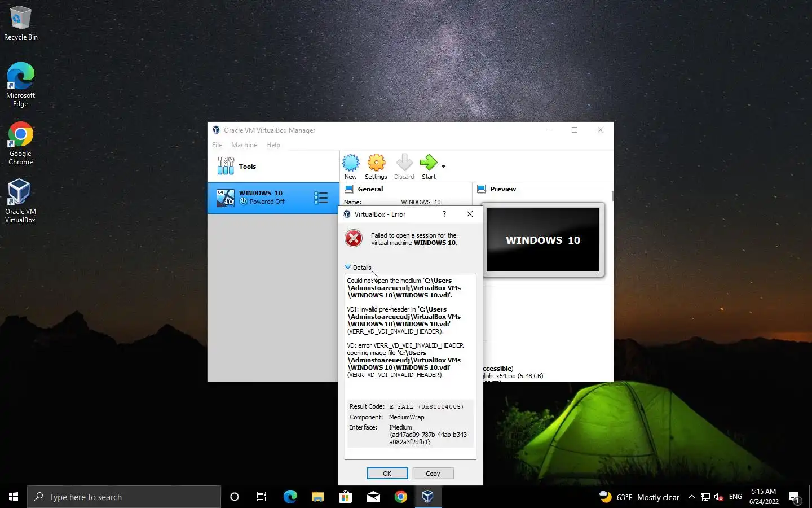Open the Windows Start menu
The height and width of the screenshot is (508, 812).
(x=14, y=497)
